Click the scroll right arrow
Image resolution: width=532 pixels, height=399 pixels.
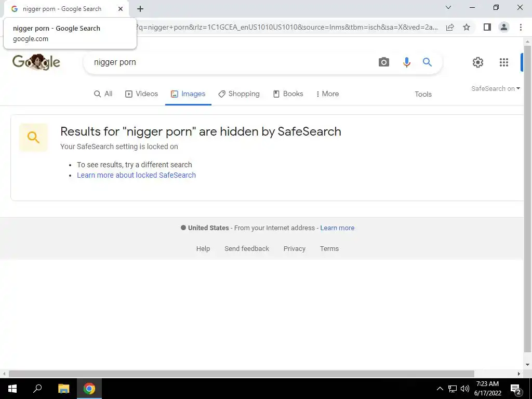click(519, 374)
